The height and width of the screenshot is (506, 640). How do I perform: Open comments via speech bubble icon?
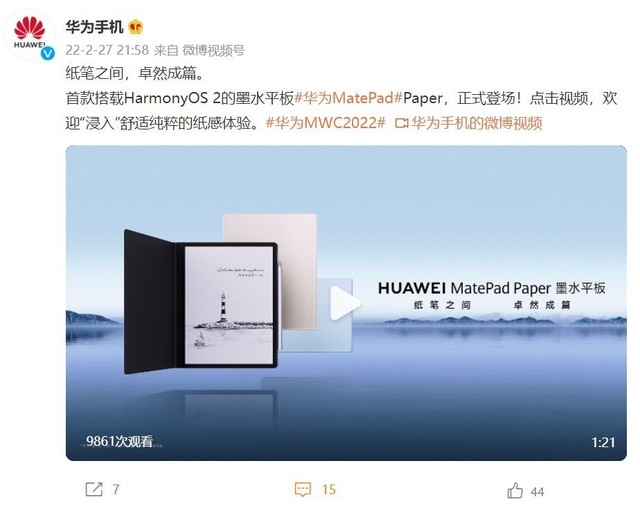pos(302,489)
